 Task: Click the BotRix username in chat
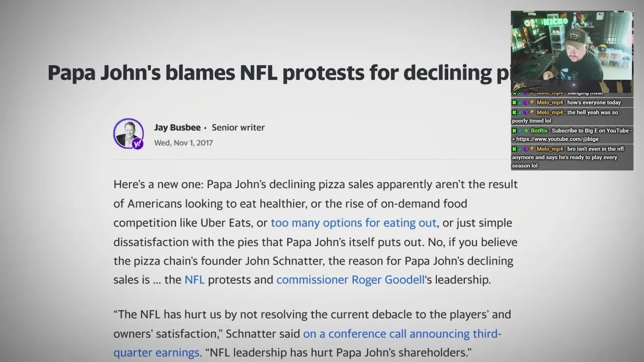click(539, 131)
